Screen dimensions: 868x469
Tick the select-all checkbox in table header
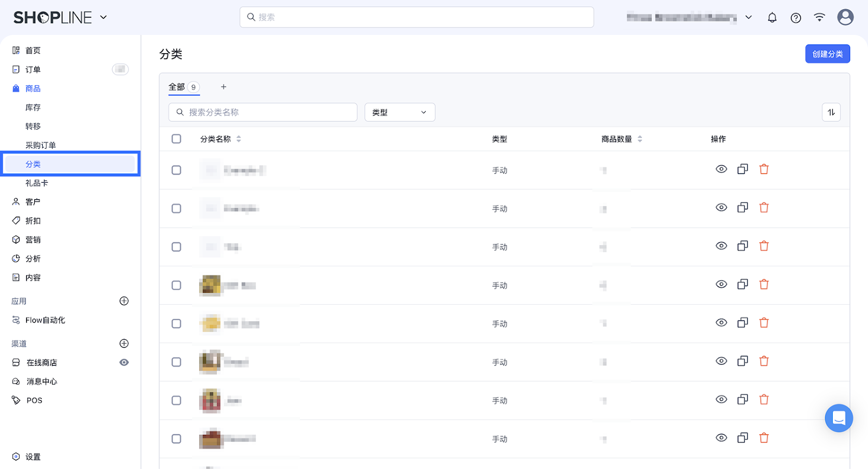(176, 139)
